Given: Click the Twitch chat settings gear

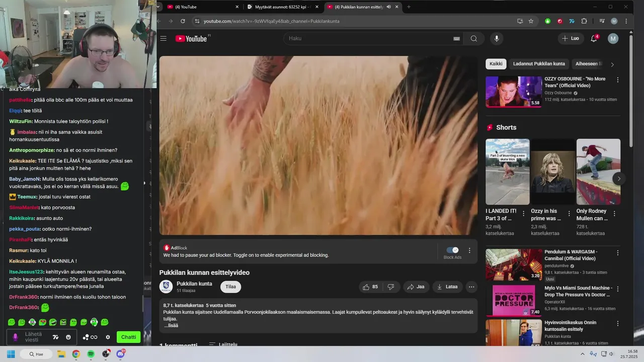Looking at the screenshot, I should (x=108, y=337).
